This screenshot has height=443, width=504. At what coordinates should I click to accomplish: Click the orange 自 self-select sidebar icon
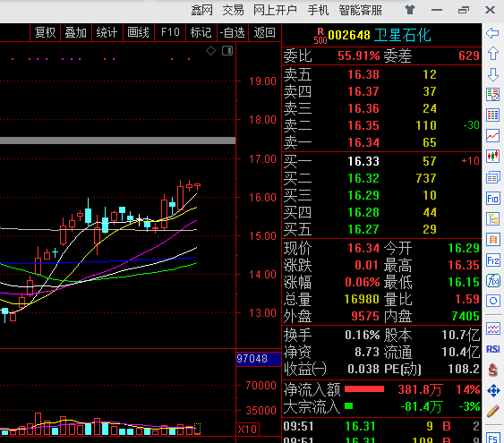pos(492,239)
